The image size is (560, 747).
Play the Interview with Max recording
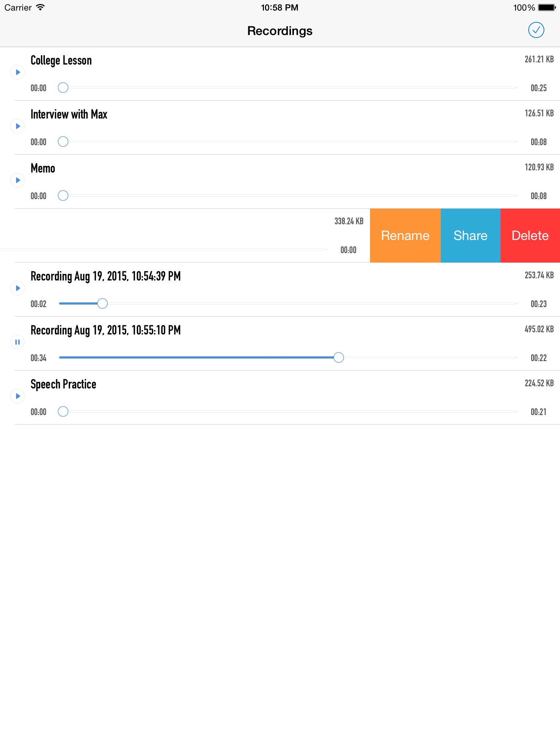click(17, 126)
